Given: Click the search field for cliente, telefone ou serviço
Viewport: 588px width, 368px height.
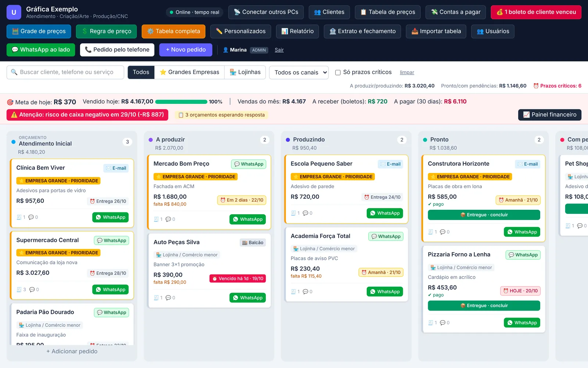Looking at the screenshot, I should coord(65,72).
